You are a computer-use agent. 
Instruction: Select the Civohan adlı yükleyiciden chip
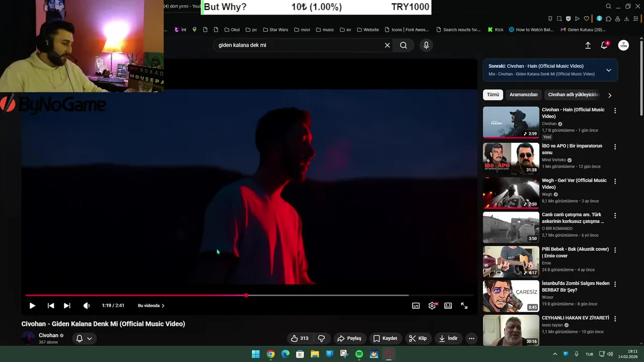(574, 95)
